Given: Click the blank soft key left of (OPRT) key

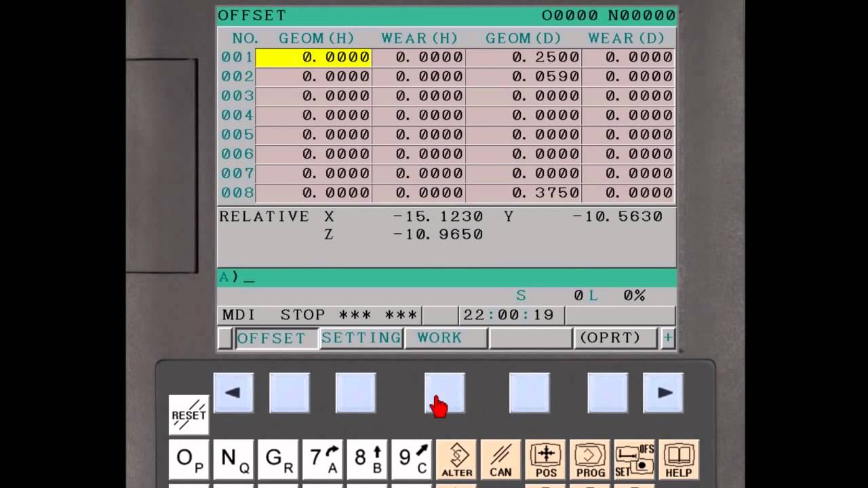Looking at the screenshot, I should coord(530,392).
